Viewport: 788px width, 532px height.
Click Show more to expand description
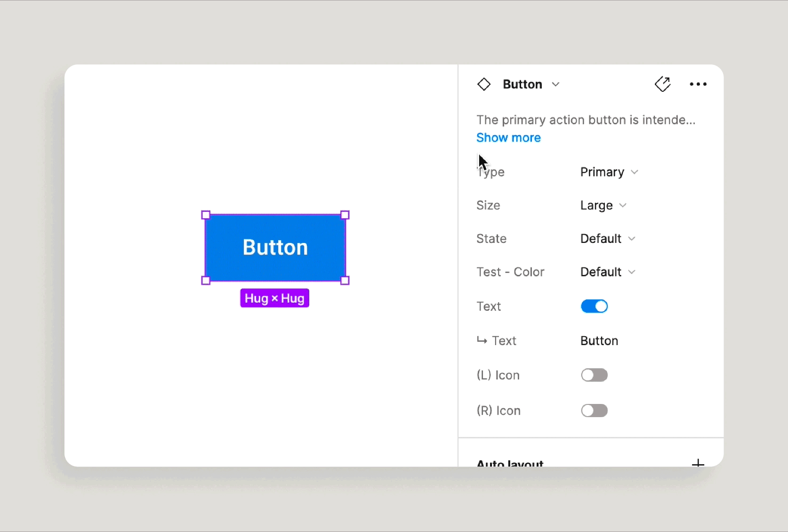(508, 137)
